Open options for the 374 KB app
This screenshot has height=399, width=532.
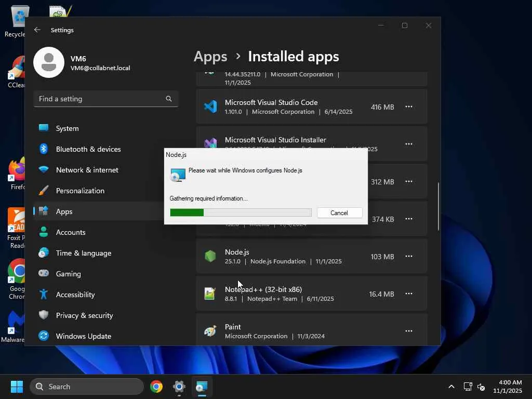point(408,219)
